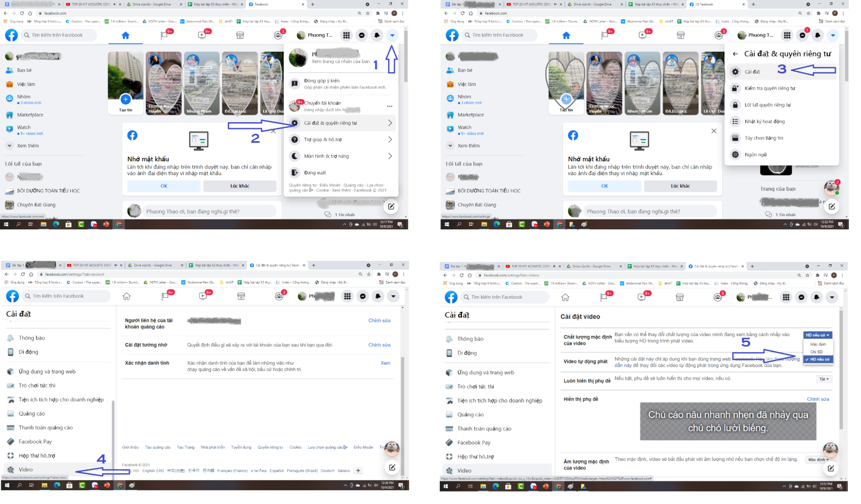Click the 'English (US)' language link in the footer

coord(153,470)
